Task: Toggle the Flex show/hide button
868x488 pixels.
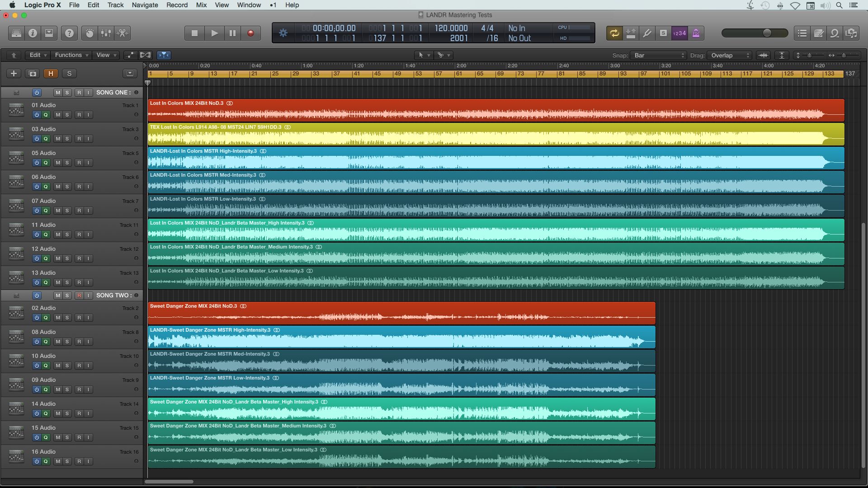Action: [x=145, y=55]
